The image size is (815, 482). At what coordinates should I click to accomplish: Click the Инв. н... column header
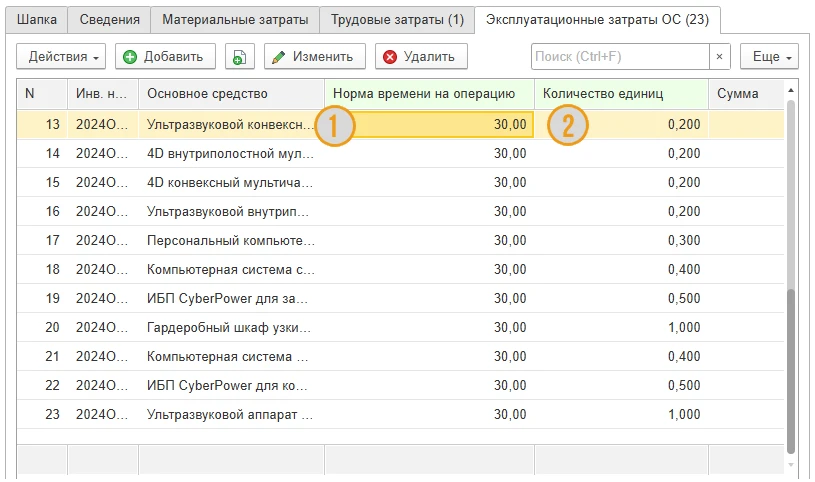tap(103, 94)
